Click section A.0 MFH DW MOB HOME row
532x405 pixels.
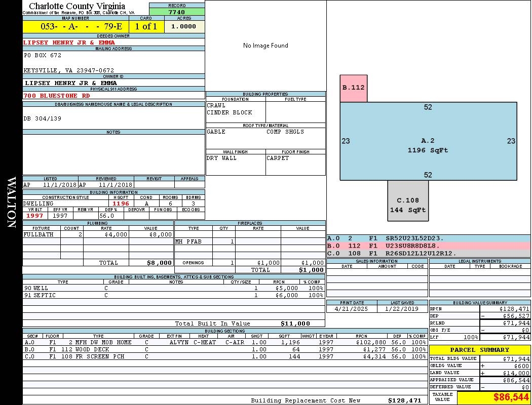(225, 342)
